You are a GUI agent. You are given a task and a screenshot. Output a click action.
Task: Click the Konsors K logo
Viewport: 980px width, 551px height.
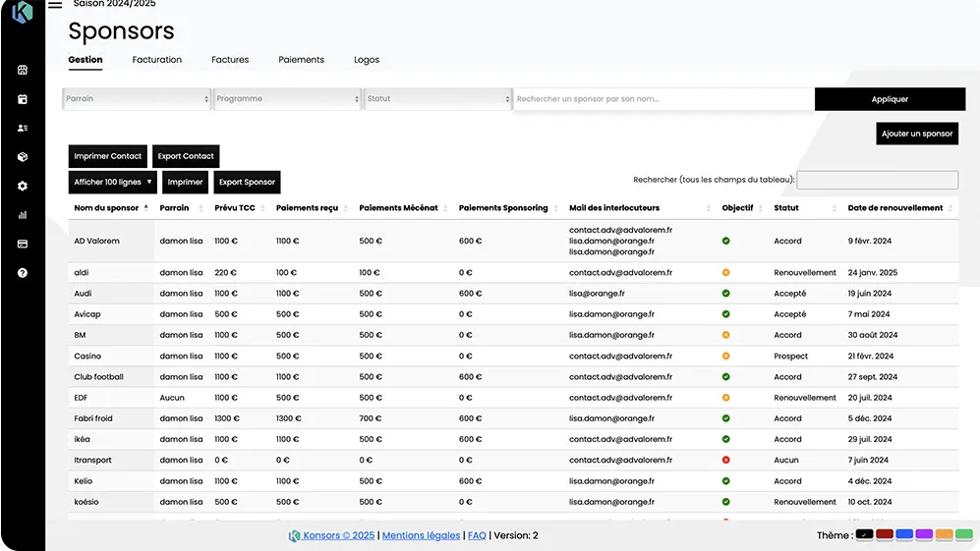point(23,12)
